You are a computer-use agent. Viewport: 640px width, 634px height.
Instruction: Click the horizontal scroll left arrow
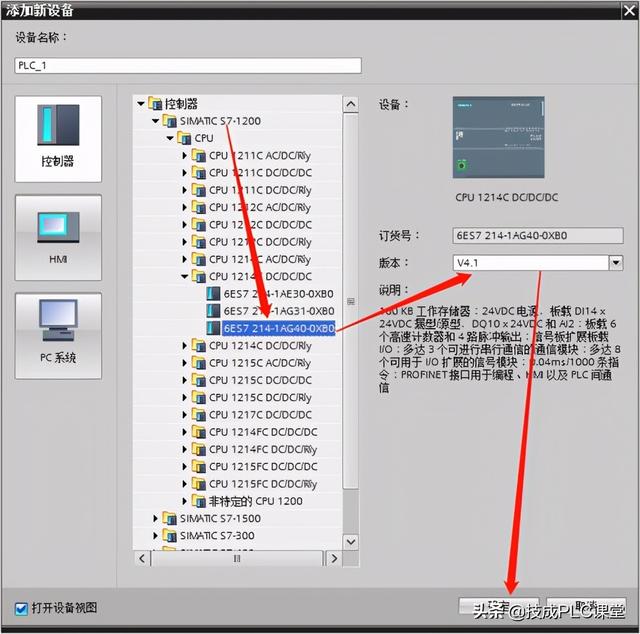pos(142,558)
